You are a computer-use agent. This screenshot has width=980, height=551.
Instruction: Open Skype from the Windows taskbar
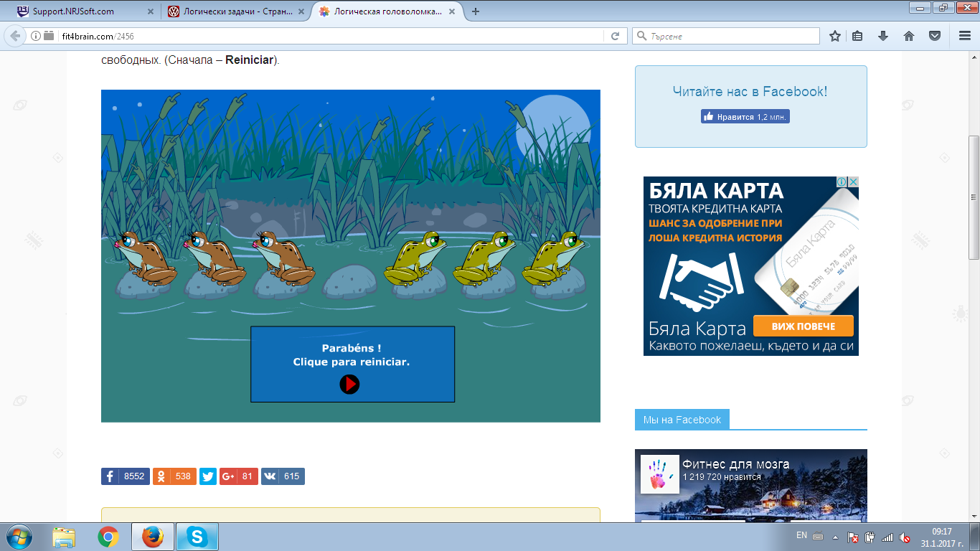(x=197, y=537)
